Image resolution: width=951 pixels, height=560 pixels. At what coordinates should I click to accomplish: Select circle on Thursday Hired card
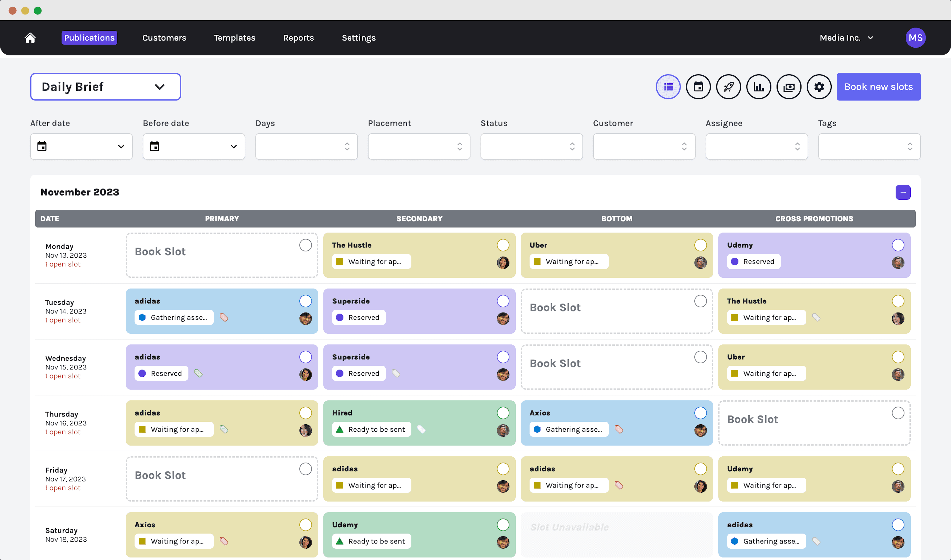click(503, 413)
